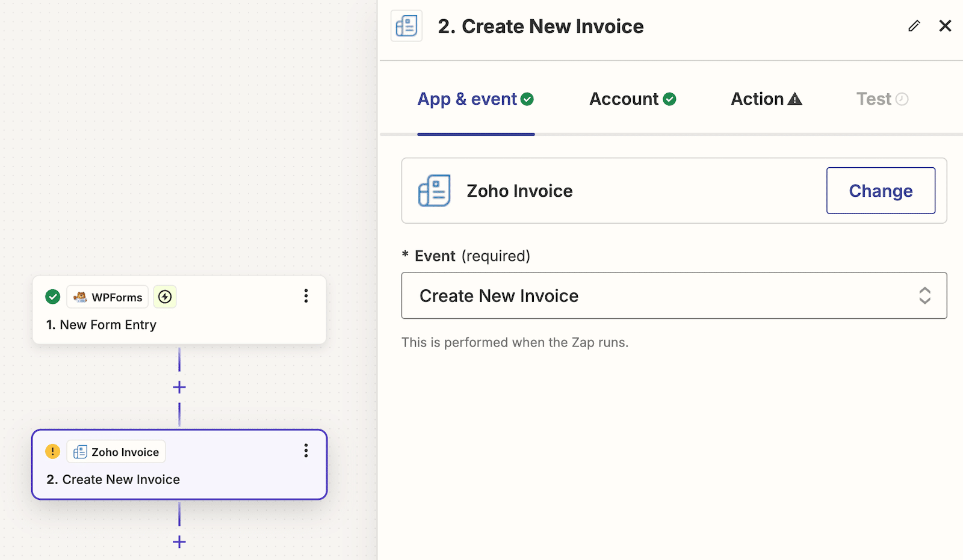Click the warning triangle beside Action
This screenshot has width=963, height=560.
point(795,99)
